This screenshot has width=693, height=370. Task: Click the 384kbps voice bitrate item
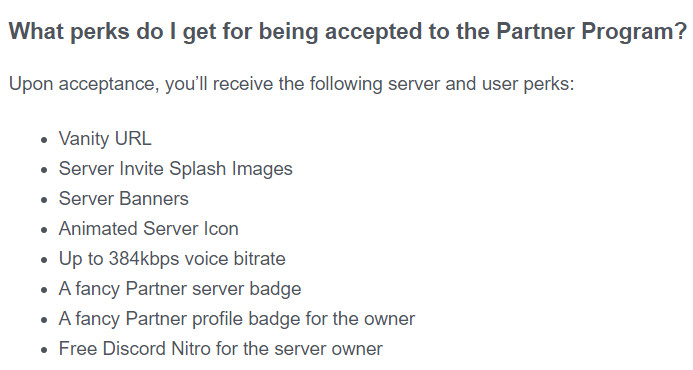172,259
